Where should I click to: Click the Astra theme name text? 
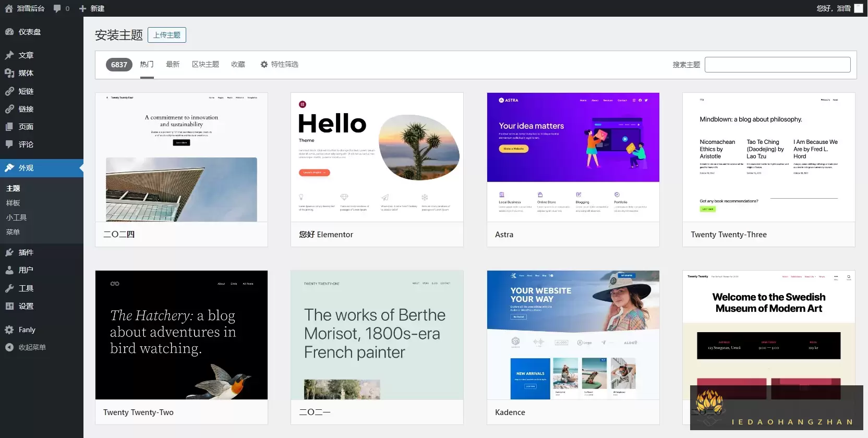click(x=504, y=235)
